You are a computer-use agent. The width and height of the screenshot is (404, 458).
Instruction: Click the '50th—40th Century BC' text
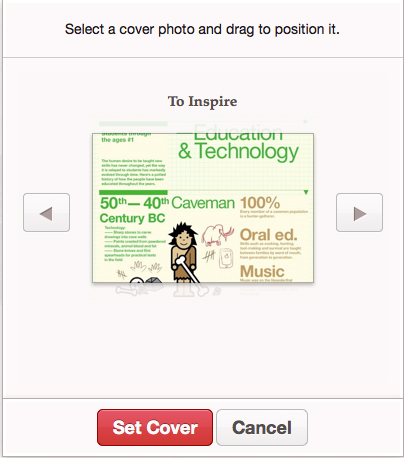tap(134, 210)
